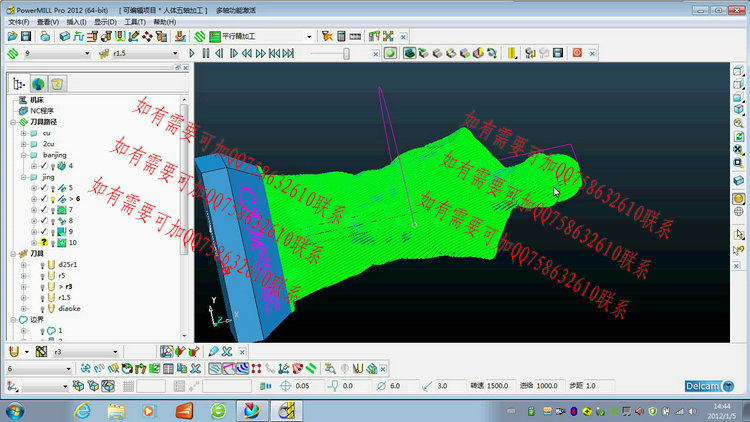Open the 工具(T) menu
The height and width of the screenshot is (422, 750).
tap(135, 22)
